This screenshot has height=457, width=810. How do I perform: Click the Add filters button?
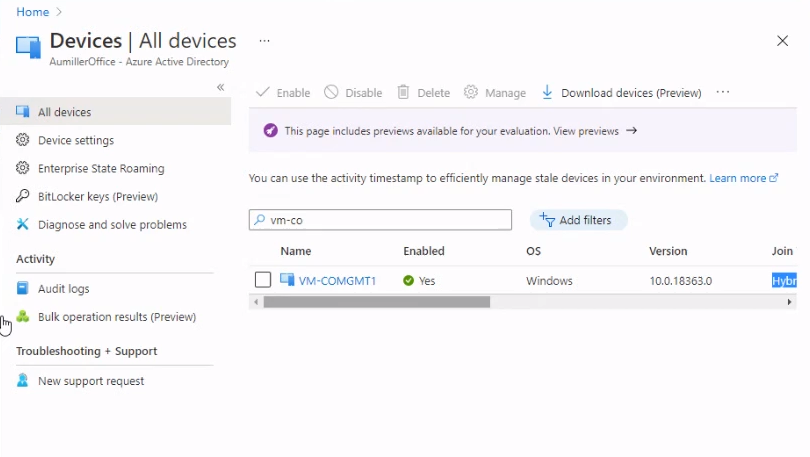[x=579, y=220]
